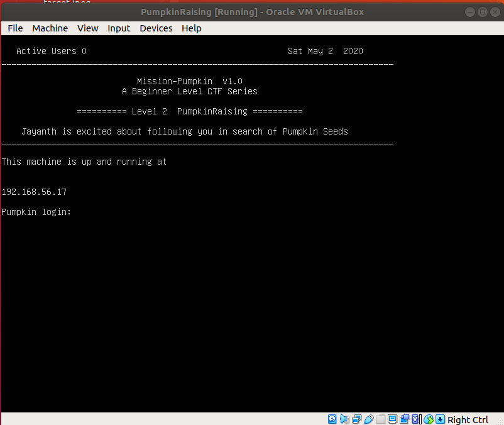
Task: Click the display settings status icon
Action: point(393,419)
